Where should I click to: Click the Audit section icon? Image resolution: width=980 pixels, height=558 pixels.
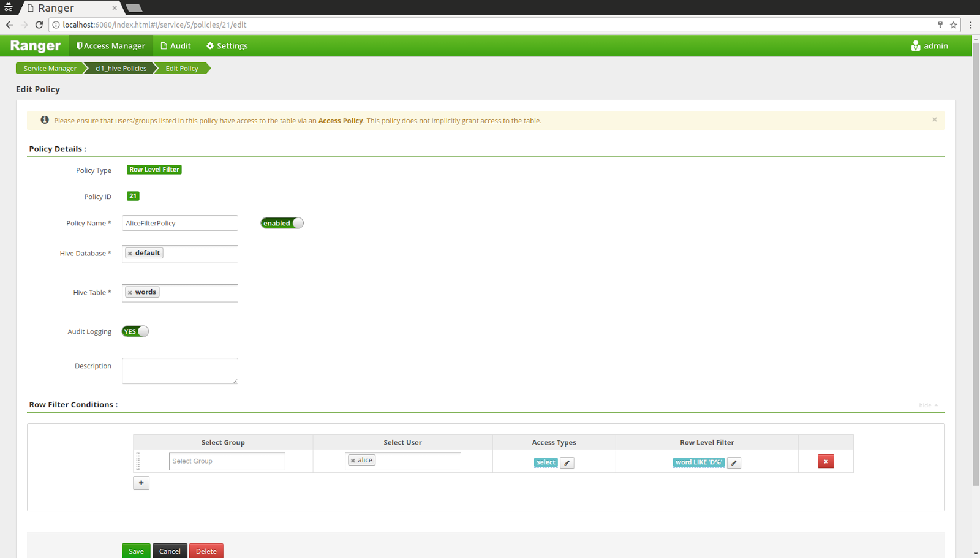click(164, 45)
